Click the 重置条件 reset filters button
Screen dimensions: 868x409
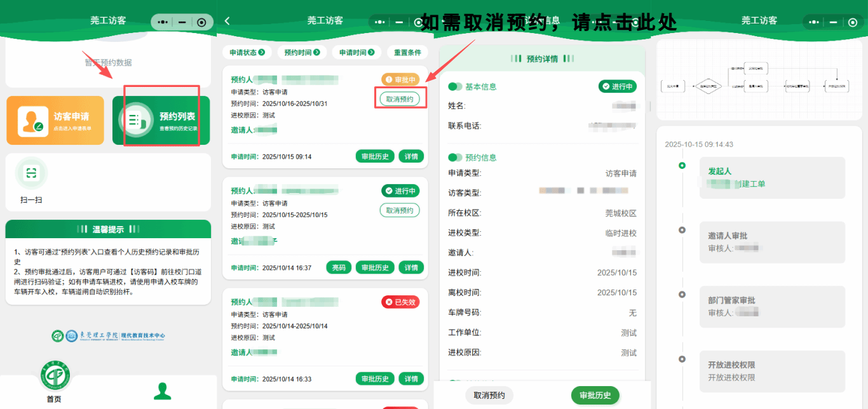(x=407, y=52)
